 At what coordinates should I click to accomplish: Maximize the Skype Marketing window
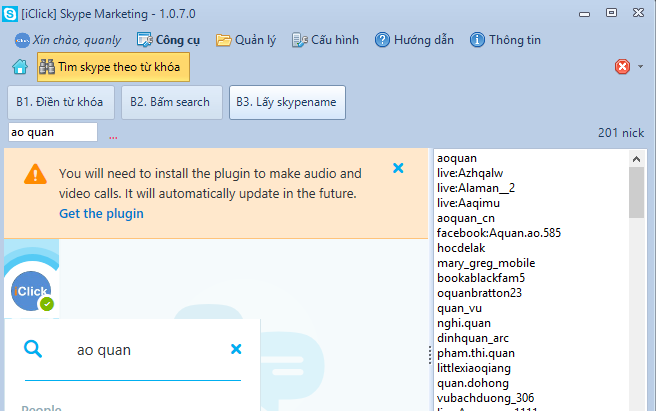[611, 13]
